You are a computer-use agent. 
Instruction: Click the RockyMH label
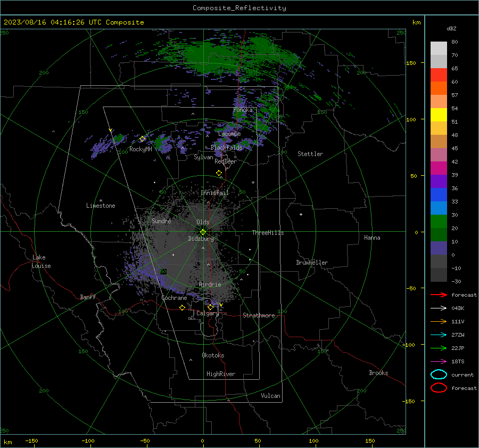click(141, 149)
